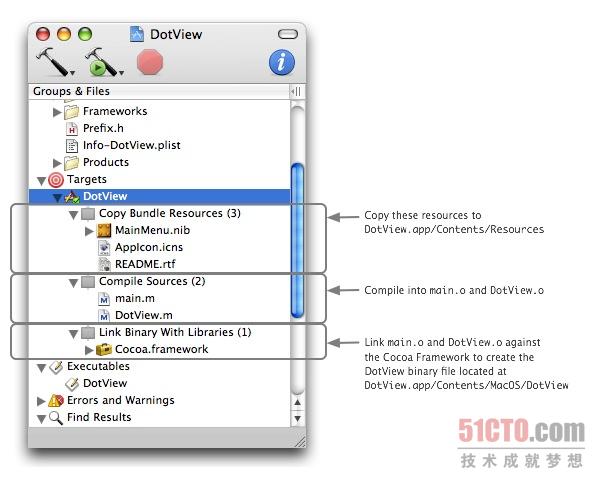Click the Build hammer icon
The image size is (592, 477).
(52, 62)
